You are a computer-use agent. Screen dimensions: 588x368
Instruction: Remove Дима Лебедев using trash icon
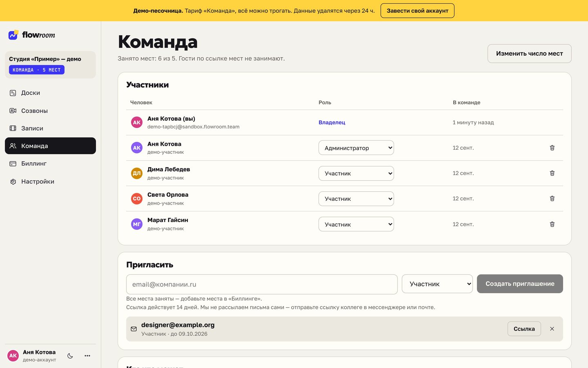[552, 173]
